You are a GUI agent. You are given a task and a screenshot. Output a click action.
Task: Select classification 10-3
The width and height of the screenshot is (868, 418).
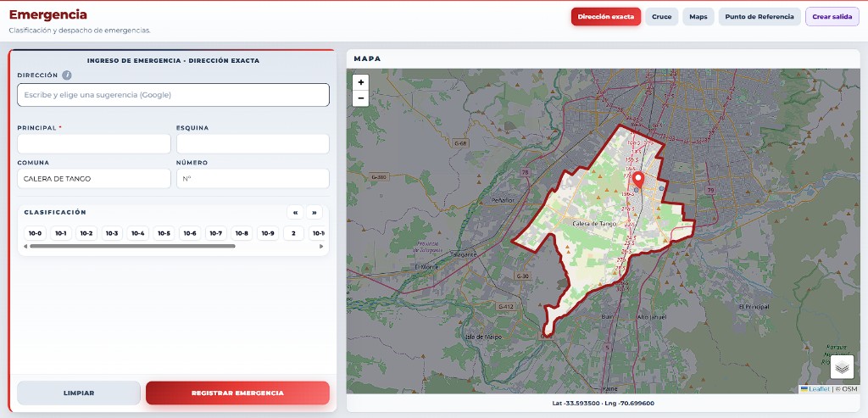(x=112, y=234)
